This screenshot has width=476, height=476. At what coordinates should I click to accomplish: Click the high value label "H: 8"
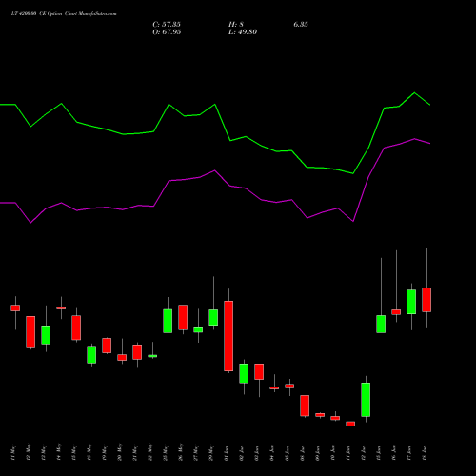tap(236, 25)
